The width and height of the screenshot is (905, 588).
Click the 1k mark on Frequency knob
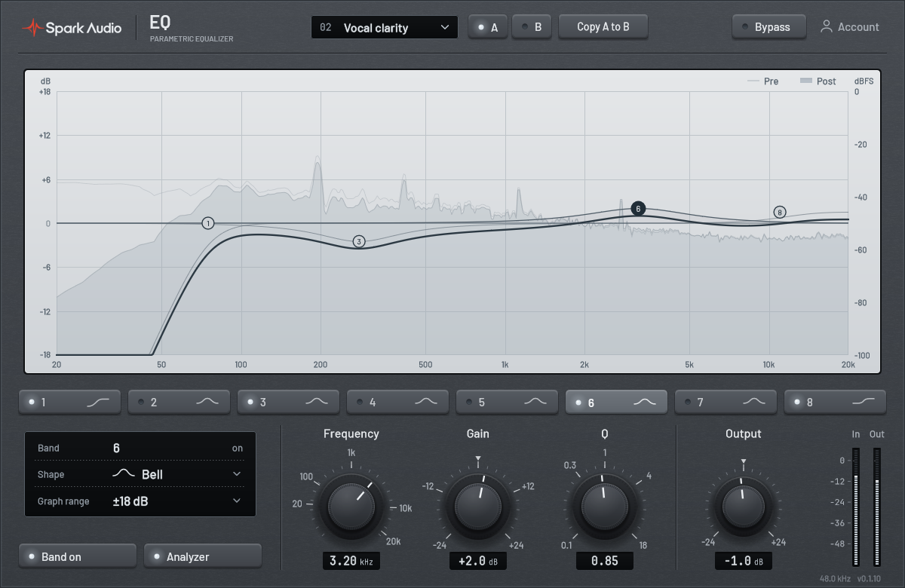pos(351,452)
